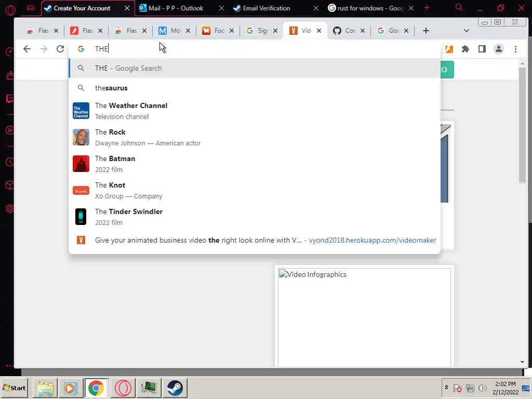The height and width of the screenshot is (399, 532).
Task: Switch to Mail - P P - Outlook tab
Action: [176, 8]
